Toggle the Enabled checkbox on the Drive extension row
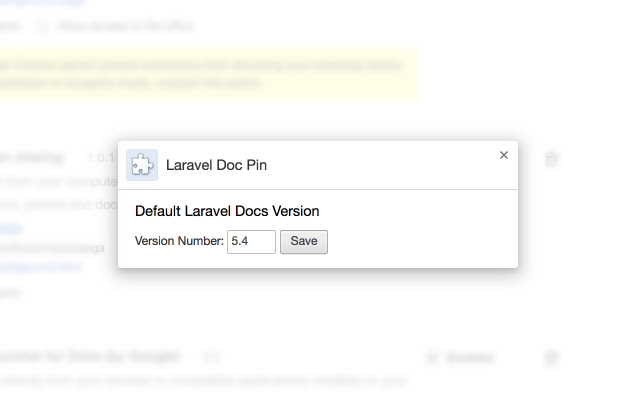Screen dimensions: 640x400 point(432,357)
